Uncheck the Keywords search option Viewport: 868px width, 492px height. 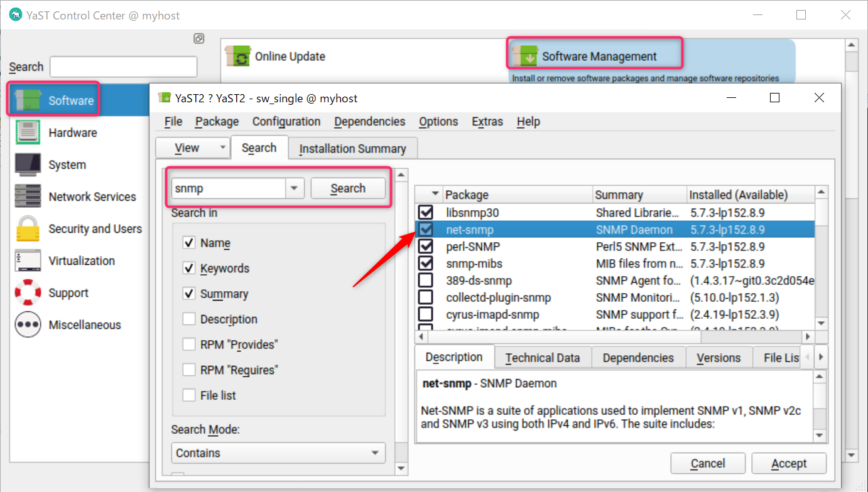tap(189, 268)
